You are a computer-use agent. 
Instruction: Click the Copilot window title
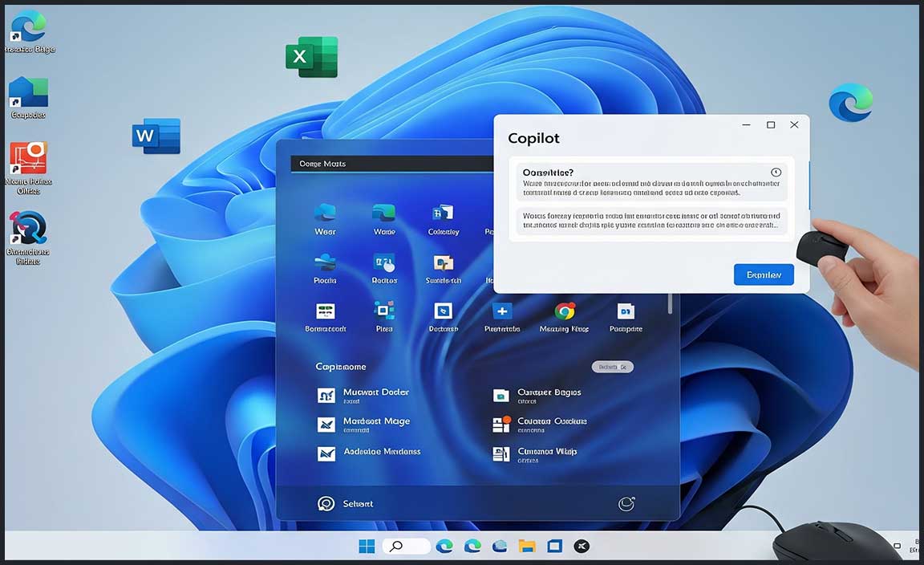click(x=533, y=138)
